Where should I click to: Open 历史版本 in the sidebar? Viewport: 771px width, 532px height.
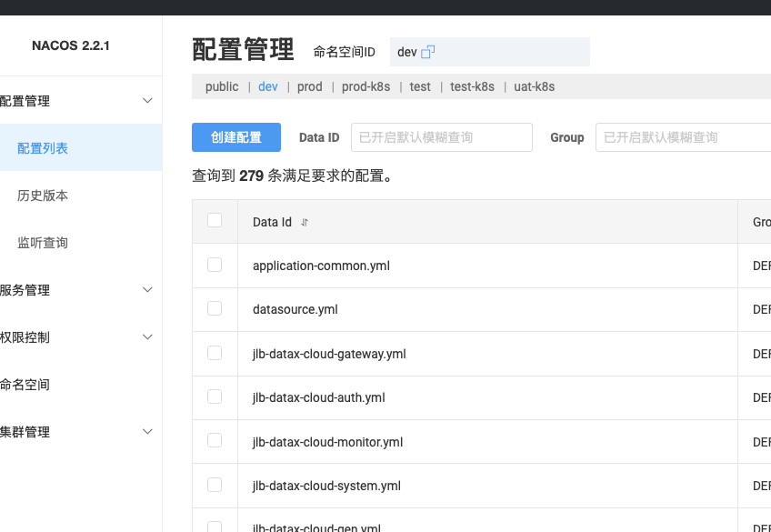(43, 196)
